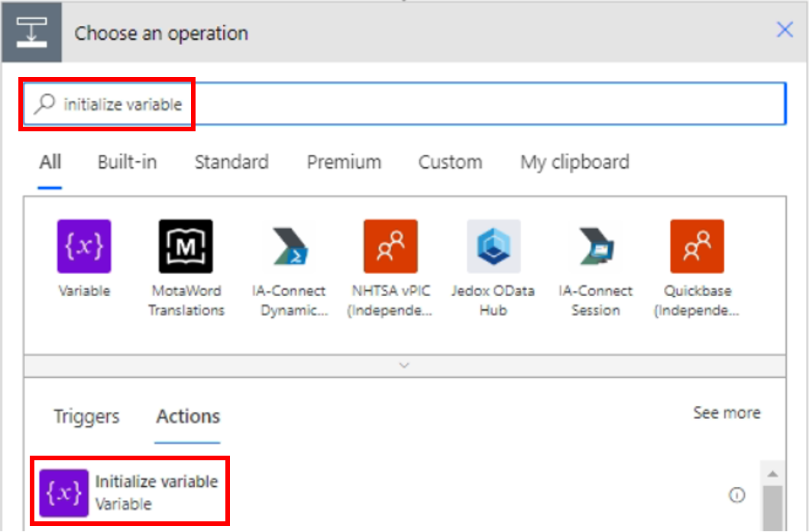Screen dimensions: 809x532
Task: Select the IA-Connect Dynamic connector
Action: (x=288, y=246)
